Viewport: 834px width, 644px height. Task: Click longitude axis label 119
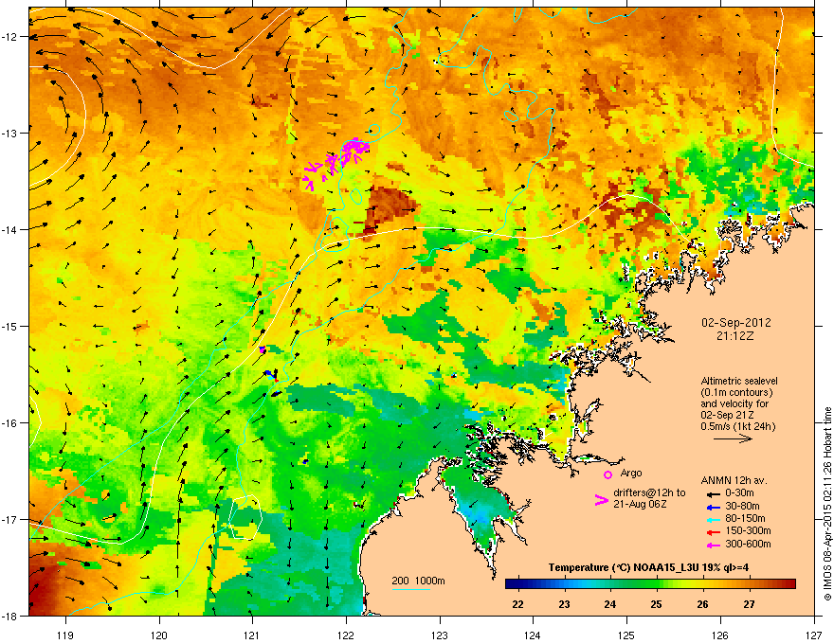65,635
